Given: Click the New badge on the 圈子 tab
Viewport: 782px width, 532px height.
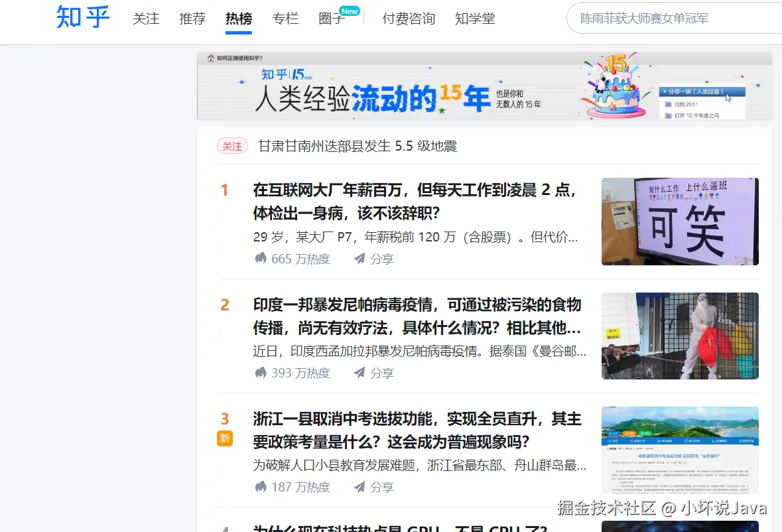Looking at the screenshot, I should click(x=350, y=11).
